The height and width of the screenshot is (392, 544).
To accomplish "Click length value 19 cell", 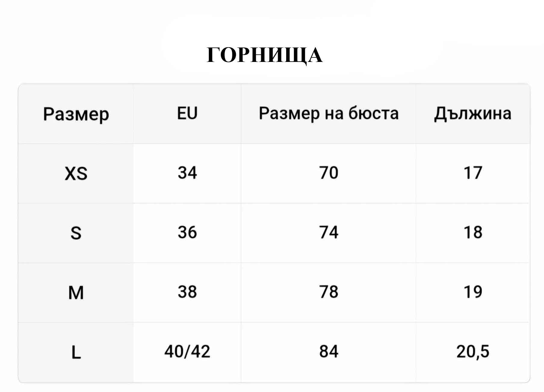I will [473, 292].
